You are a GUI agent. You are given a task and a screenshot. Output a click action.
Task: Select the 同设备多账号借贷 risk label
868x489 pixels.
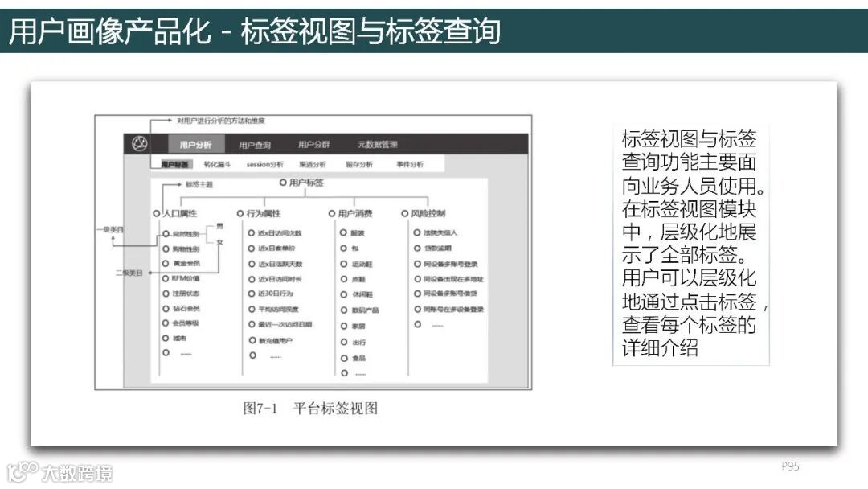tap(445, 294)
